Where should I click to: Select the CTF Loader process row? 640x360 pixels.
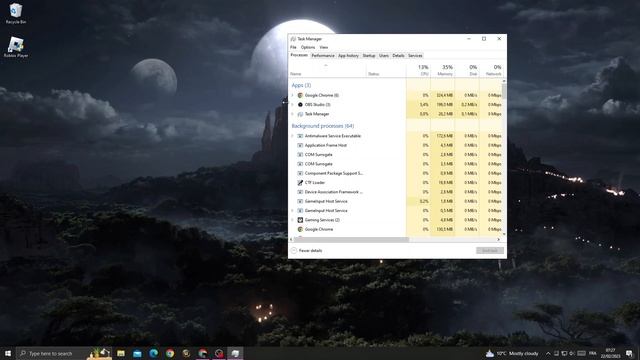coord(396,182)
